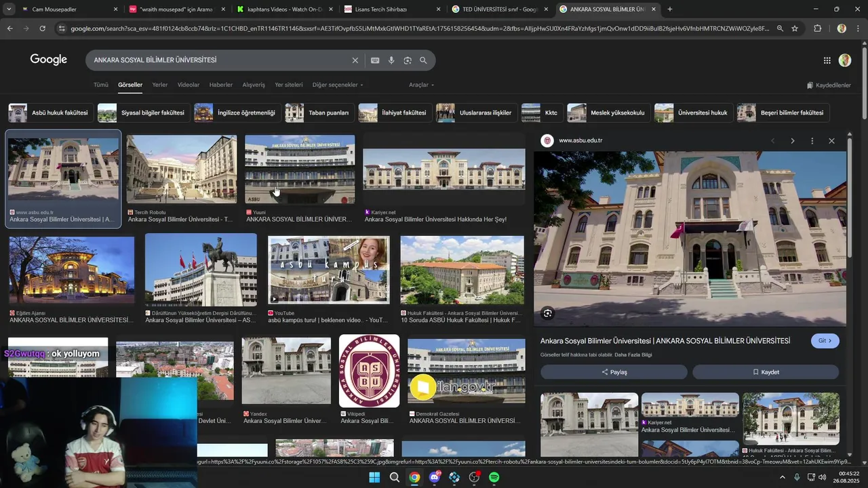Open the on-screen keyboard input tool
The width and height of the screenshot is (868, 488).
[375, 60]
